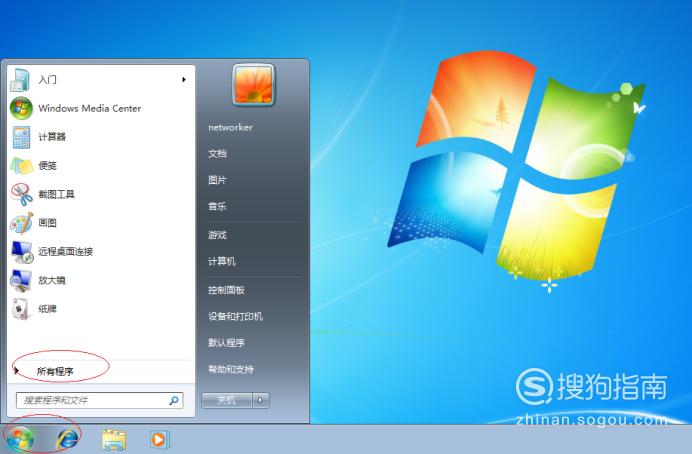Screen dimensions: 692x454
Task: Select the 画图 text label
Action: click(x=47, y=223)
